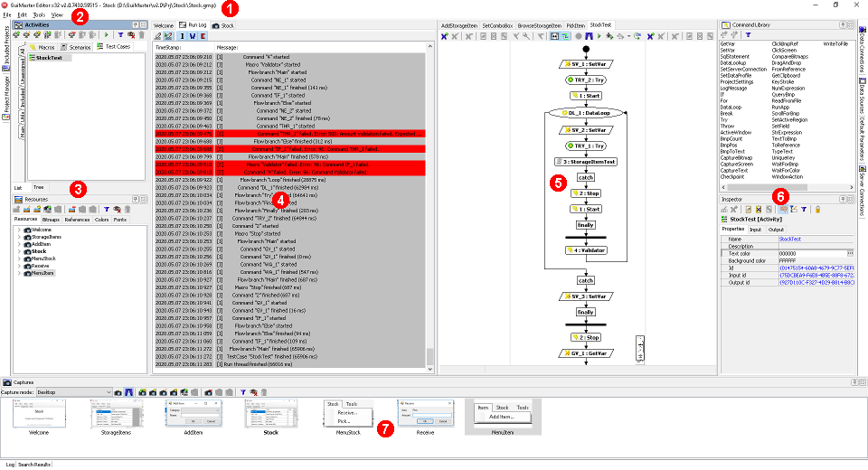Click the Text color ellipsis button

[x=849, y=253]
